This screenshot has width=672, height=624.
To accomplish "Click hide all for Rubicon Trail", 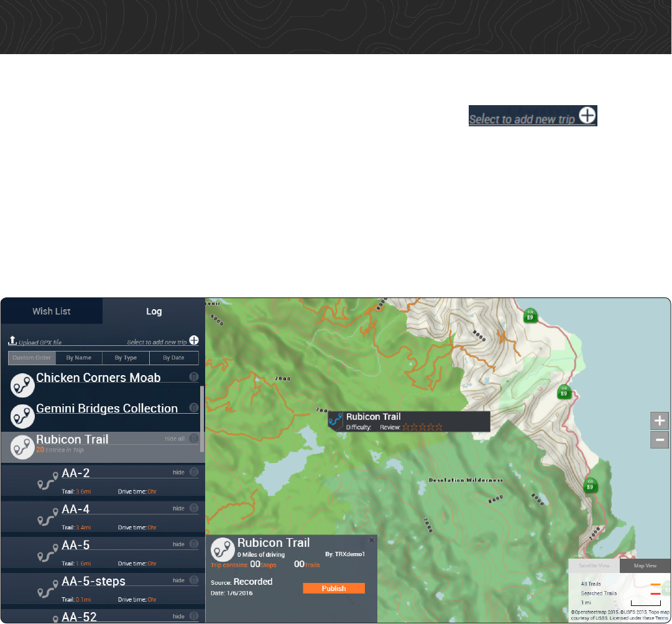I will tap(175, 439).
